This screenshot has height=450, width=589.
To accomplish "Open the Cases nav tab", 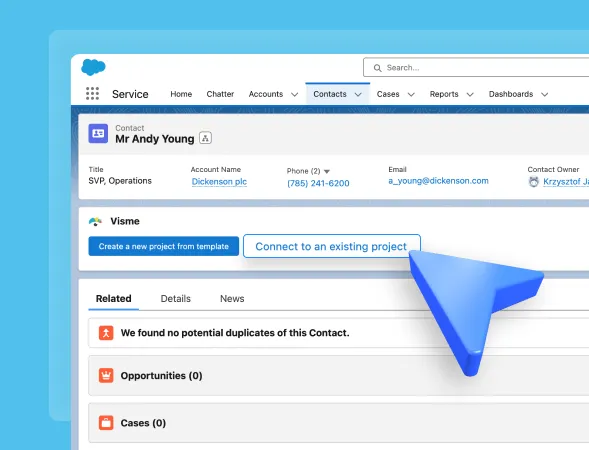I will pos(388,94).
